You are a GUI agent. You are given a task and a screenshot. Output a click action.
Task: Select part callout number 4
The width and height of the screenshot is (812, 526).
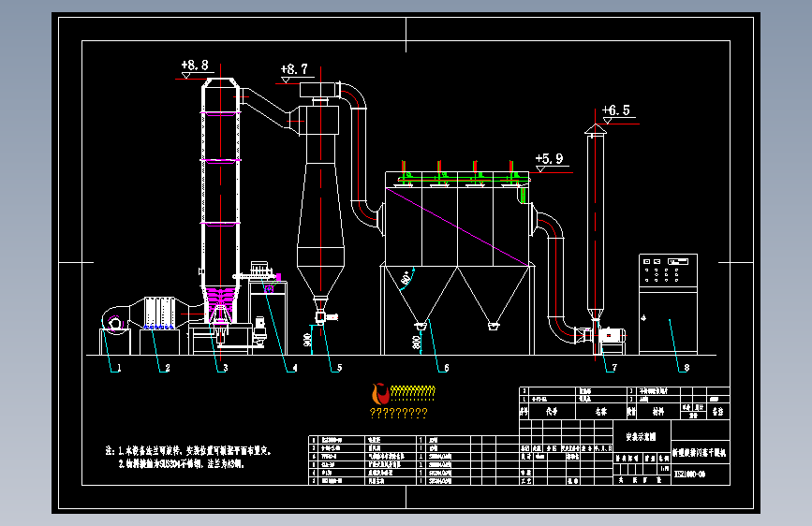[295, 368]
